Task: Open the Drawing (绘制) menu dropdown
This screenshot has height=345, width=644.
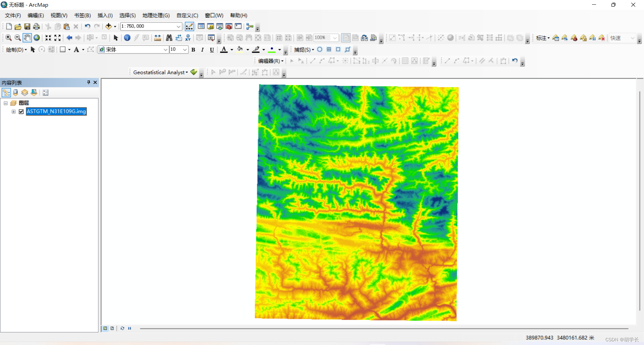Action: [x=16, y=50]
